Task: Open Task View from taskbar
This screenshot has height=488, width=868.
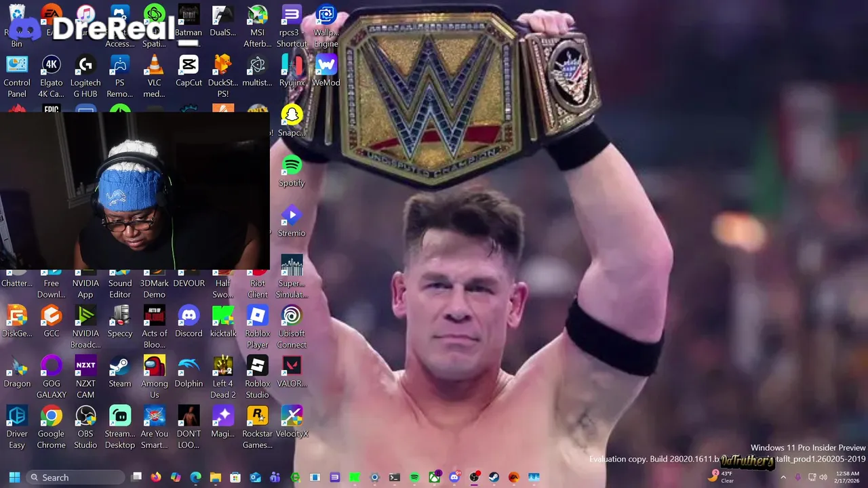Action: click(136, 477)
